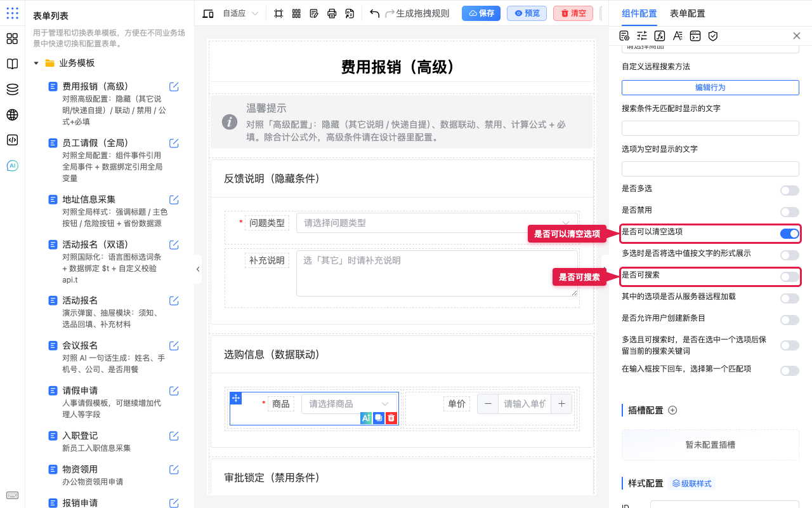The image size is (812, 508).
Task: Open the database icon in left sidebar
Action: click(12, 90)
